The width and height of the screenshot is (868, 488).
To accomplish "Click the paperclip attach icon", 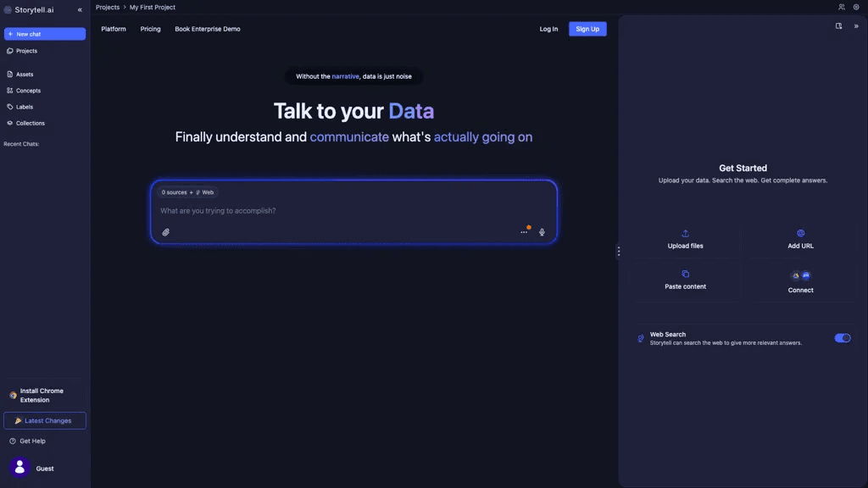I will [x=165, y=232].
